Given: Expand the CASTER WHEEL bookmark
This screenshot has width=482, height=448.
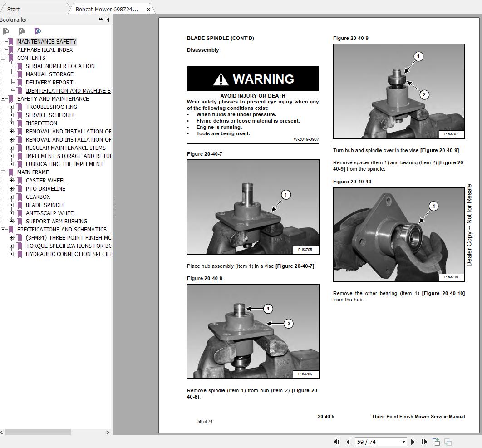Looking at the screenshot, I should pyautogui.click(x=11, y=181).
